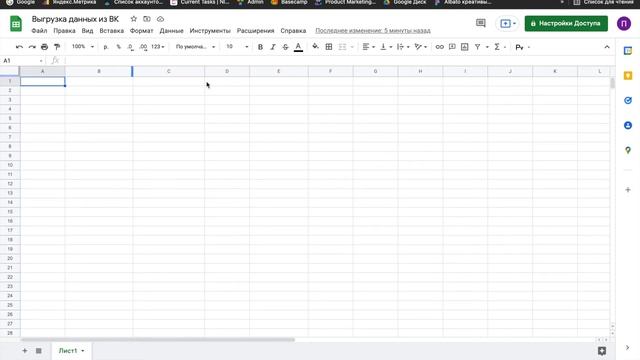Screen dimensions: 640x360
Task: Select the Paint format tool
Action: coord(57,47)
